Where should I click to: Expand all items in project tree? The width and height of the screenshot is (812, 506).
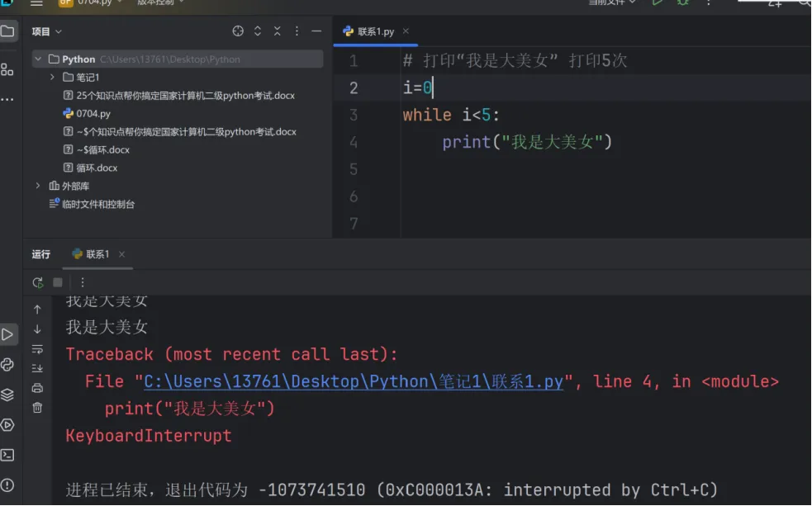pos(258,31)
